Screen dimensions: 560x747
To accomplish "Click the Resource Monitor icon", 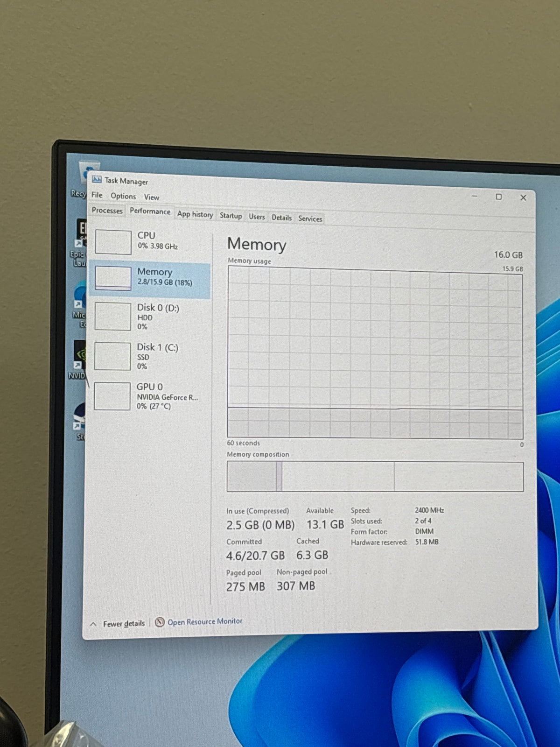I will [160, 622].
